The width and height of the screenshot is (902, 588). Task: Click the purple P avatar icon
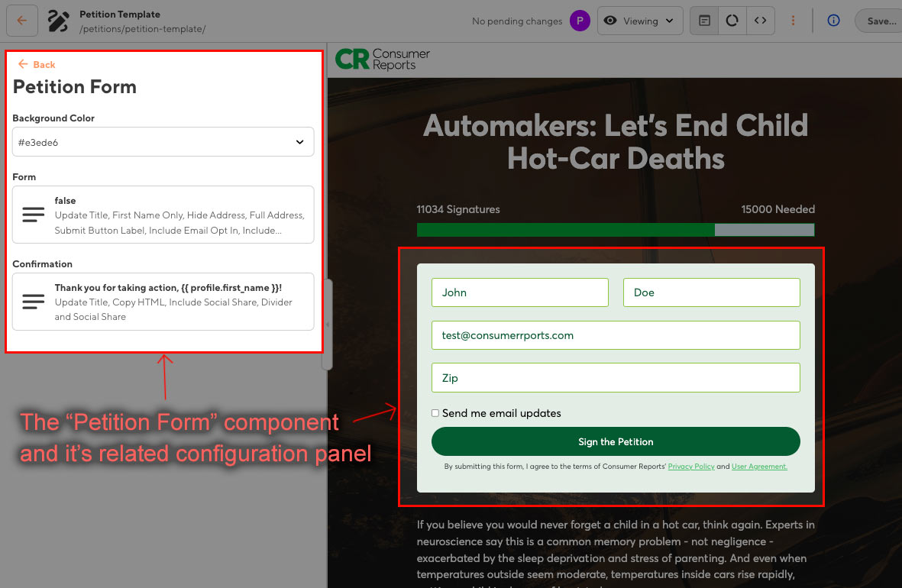click(x=580, y=21)
